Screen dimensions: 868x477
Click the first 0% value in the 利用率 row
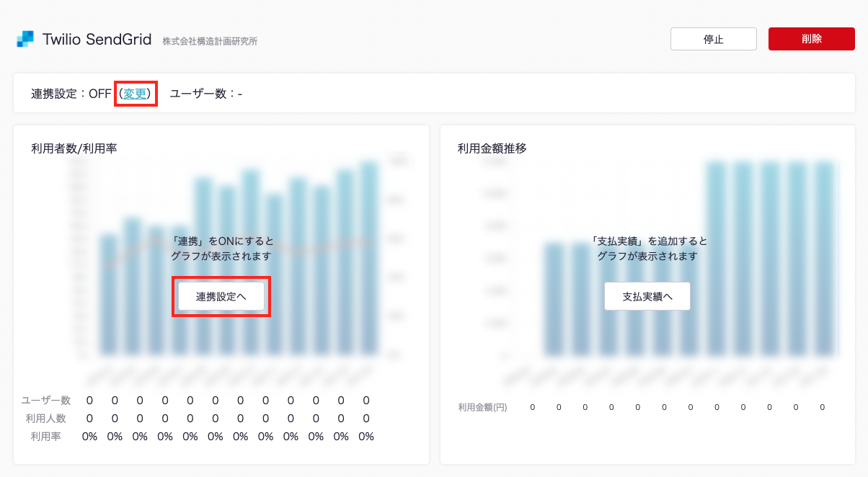tap(89, 437)
